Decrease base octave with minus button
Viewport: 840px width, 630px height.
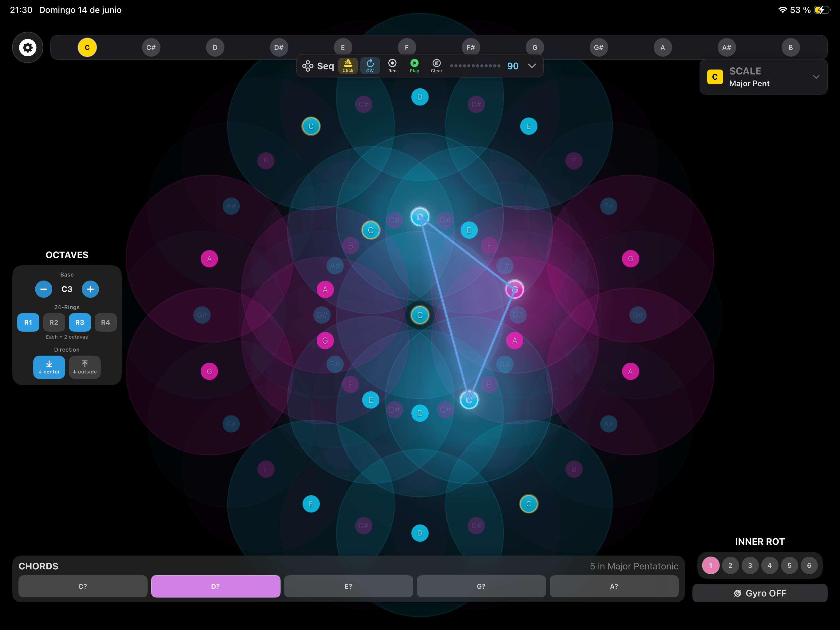(44, 289)
